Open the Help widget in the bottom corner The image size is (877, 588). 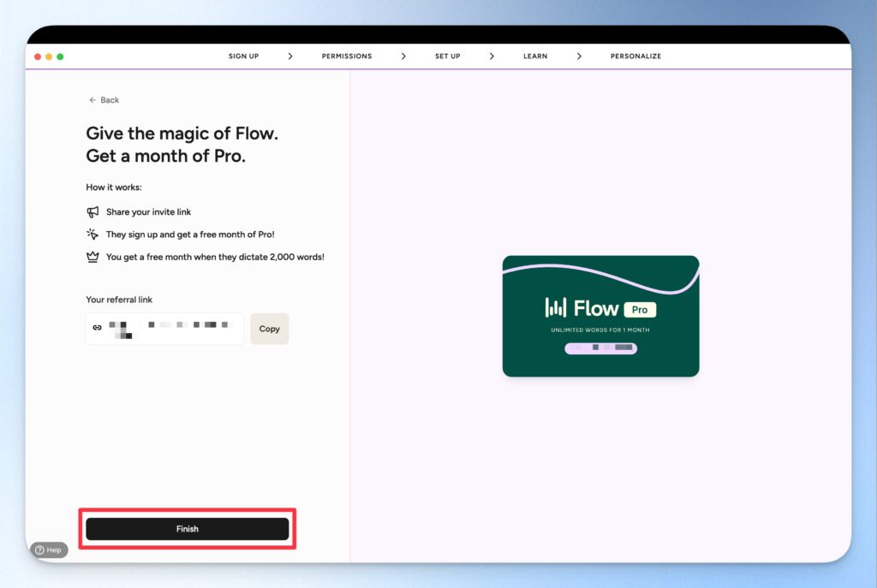[x=49, y=549]
